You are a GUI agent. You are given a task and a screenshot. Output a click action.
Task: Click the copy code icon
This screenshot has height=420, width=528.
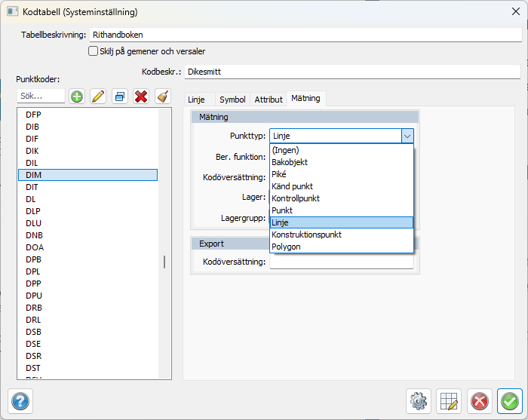click(x=119, y=97)
